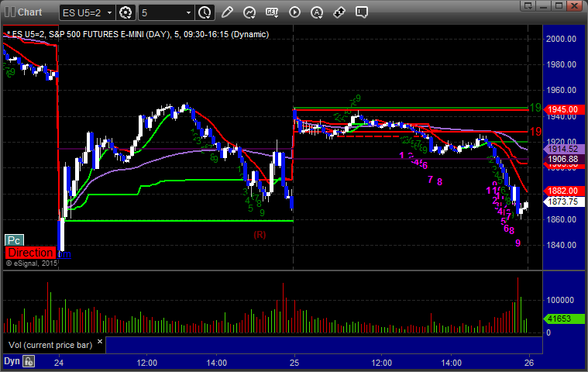Click the date 24 on time axis
Viewport: 588px width, 372px height.
(59, 363)
